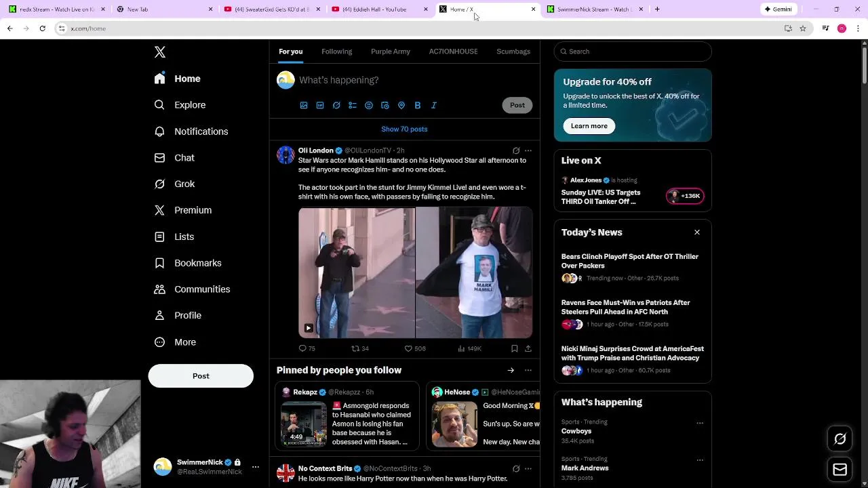
Task: Open Grok actions on Oli London post
Action: tap(516, 150)
